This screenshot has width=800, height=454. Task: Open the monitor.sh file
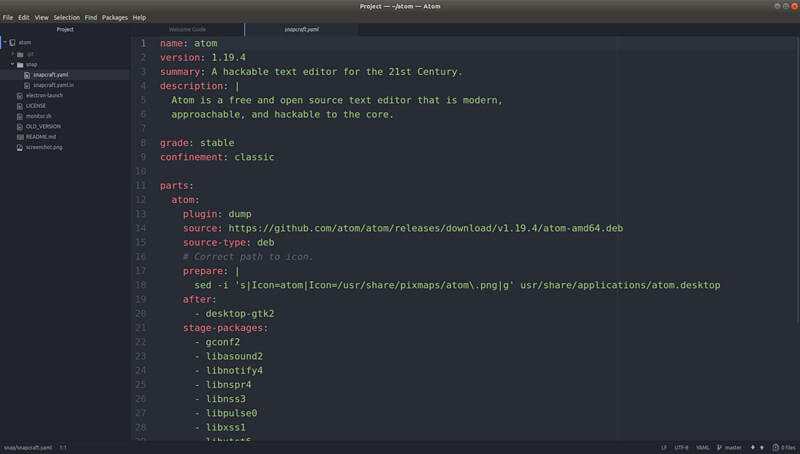(38, 116)
